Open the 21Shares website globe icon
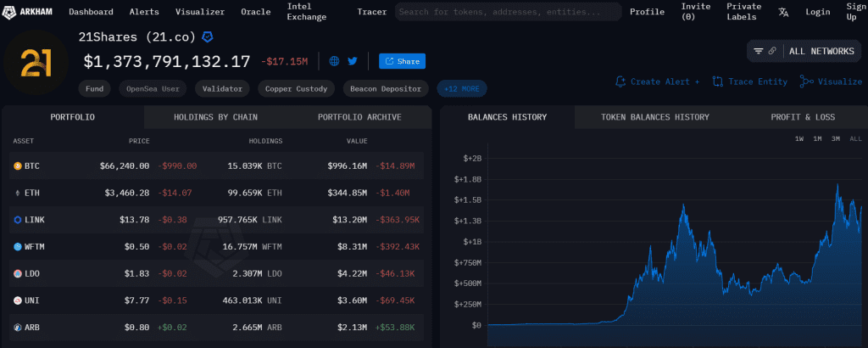 tap(334, 61)
